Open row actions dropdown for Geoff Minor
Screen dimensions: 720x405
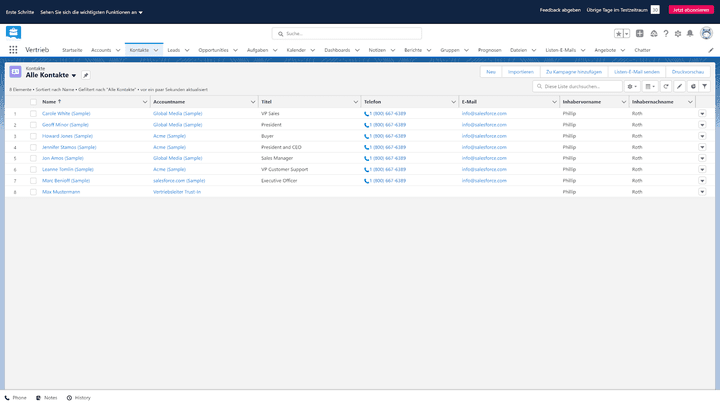click(702, 125)
